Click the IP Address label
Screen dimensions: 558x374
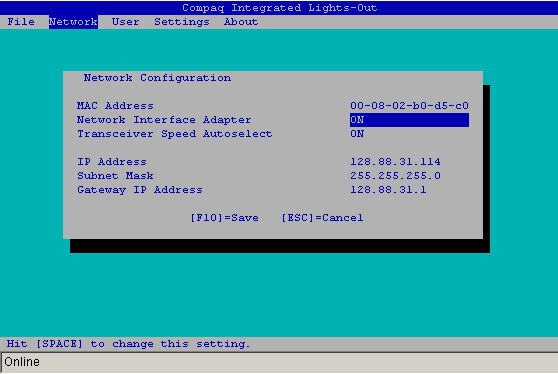pyautogui.click(x=112, y=162)
